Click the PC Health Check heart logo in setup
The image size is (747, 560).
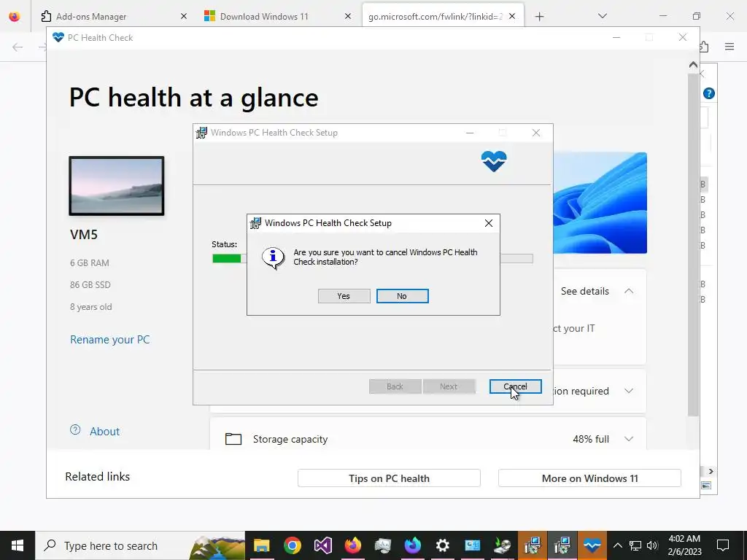pos(494,161)
